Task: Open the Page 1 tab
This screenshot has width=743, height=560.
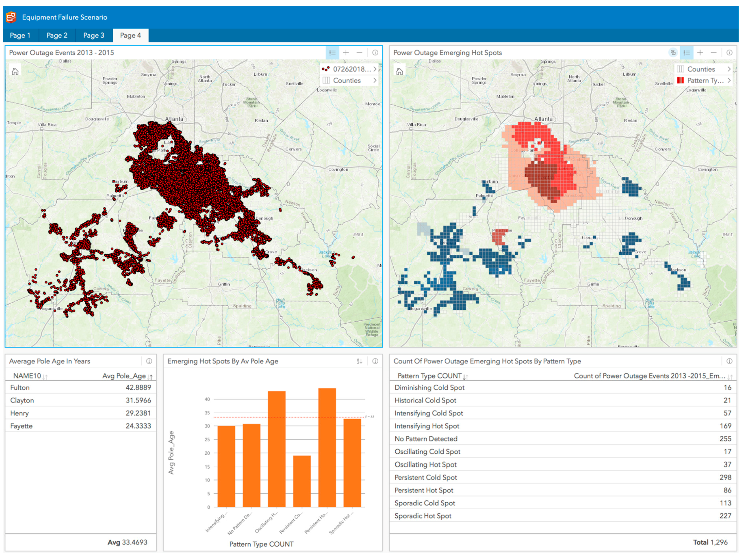Action: (x=20, y=35)
